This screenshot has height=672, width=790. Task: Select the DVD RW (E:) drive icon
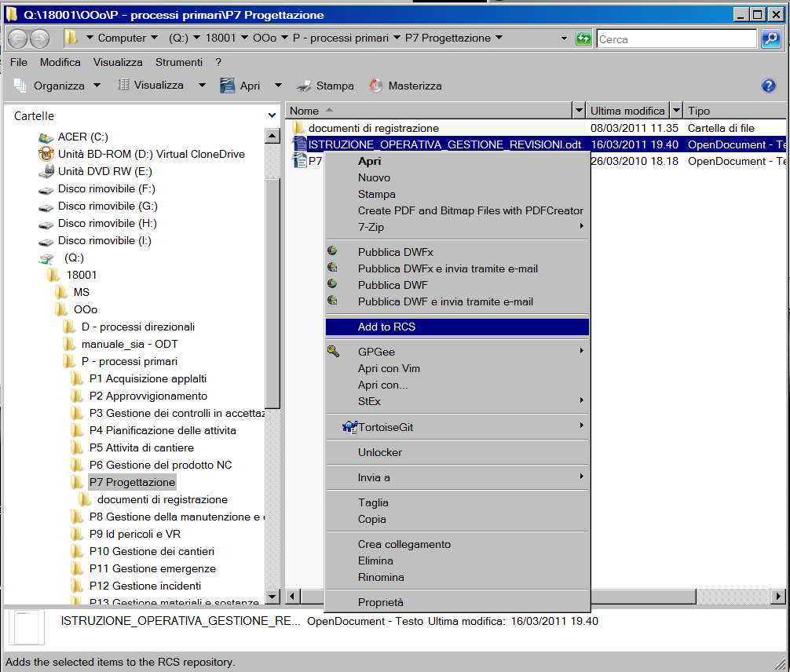click(x=46, y=171)
